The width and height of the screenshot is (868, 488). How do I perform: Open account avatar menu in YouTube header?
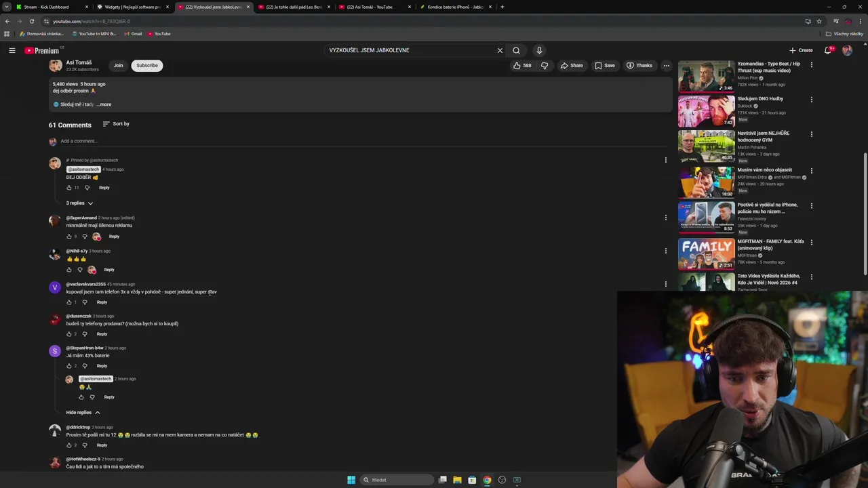(x=847, y=50)
